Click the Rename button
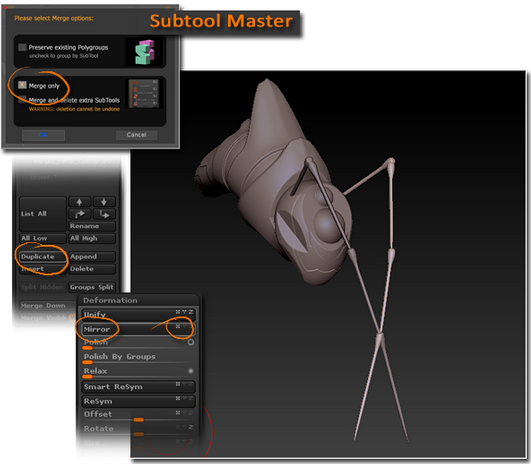The height and width of the screenshot is (464, 531). [x=92, y=226]
